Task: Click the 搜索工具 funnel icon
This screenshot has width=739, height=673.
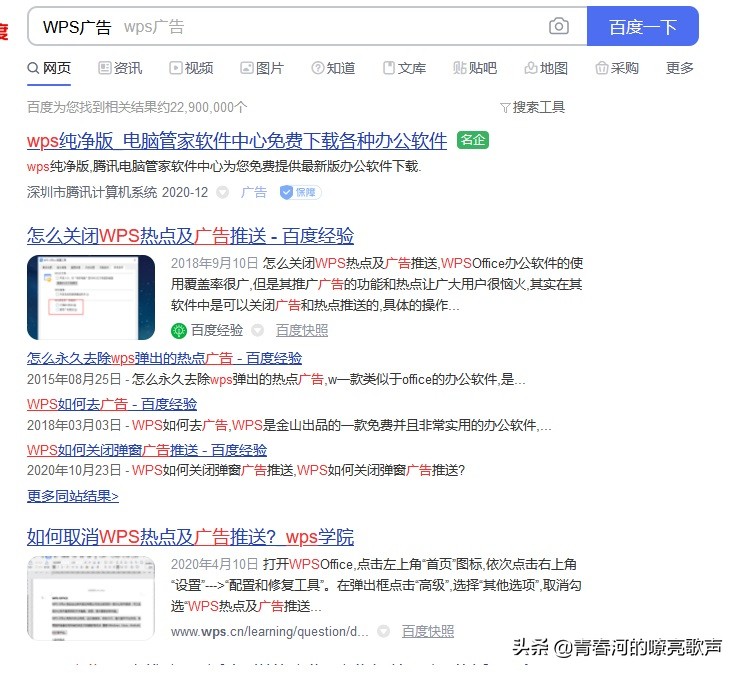Action: 505,108
